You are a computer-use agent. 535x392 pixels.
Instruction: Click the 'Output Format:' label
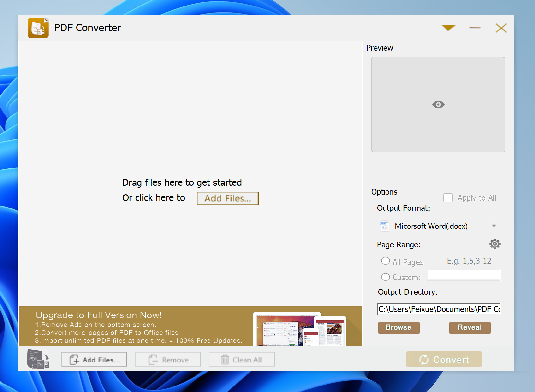pos(403,208)
